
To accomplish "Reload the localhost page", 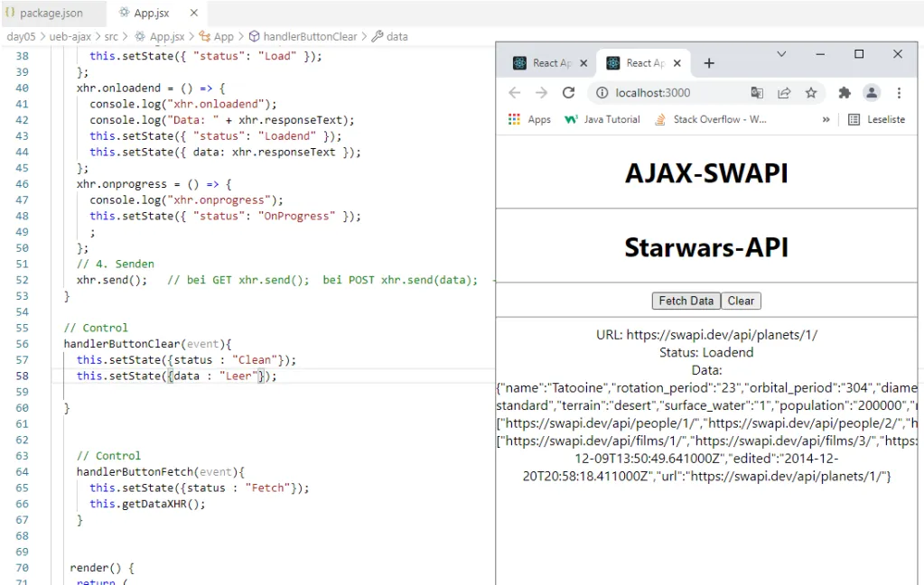I will (x=568, y=92).
